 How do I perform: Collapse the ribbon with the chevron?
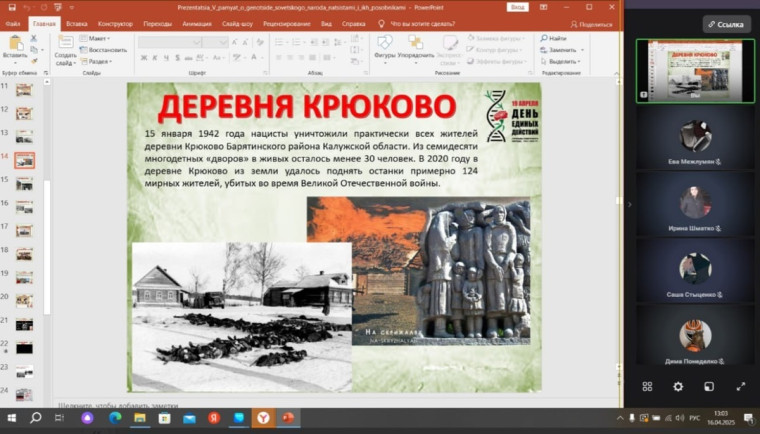(617, 73)
